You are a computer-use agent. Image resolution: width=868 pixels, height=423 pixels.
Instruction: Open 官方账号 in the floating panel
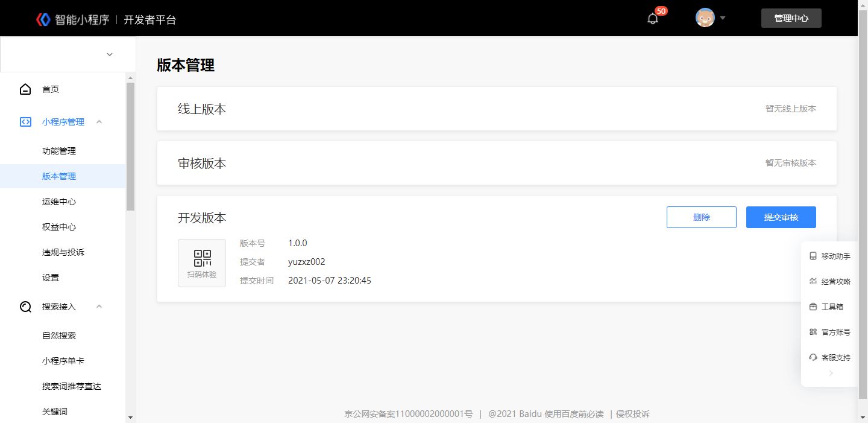pos(829,332)
